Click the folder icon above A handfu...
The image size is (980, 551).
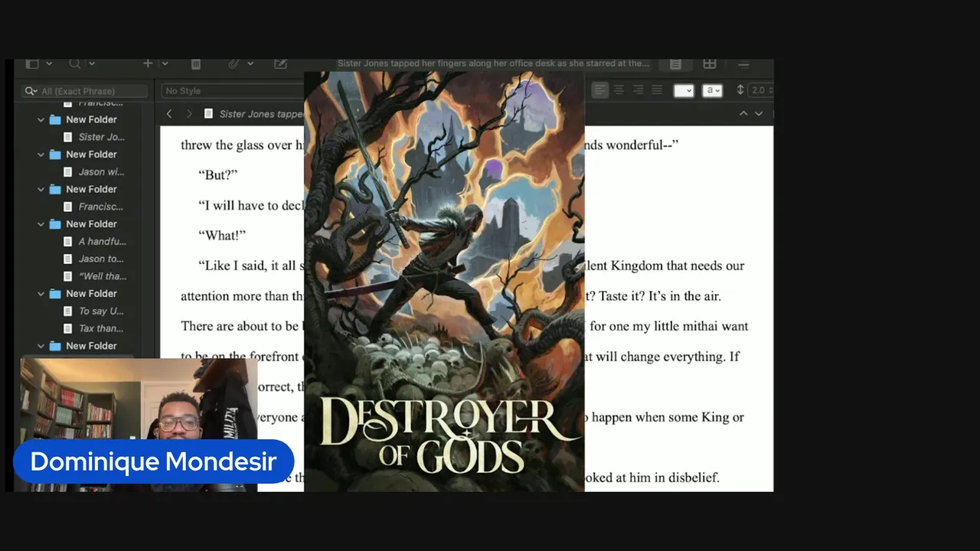coord(55,224)
